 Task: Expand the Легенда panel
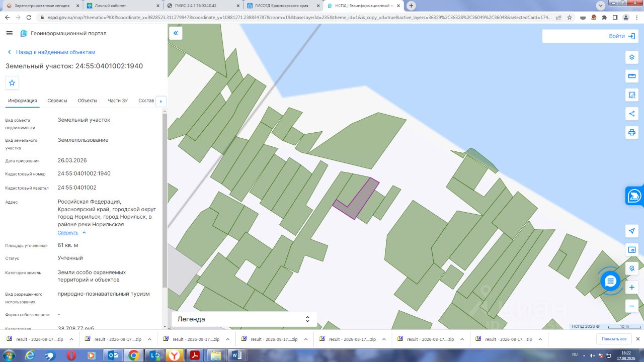[244, 319]
